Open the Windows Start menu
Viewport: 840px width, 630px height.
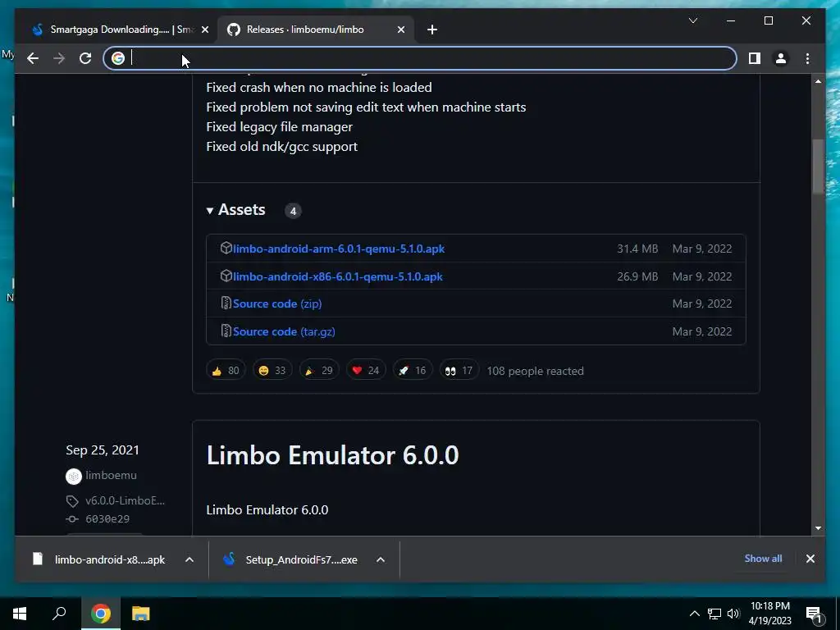[20, 614]
